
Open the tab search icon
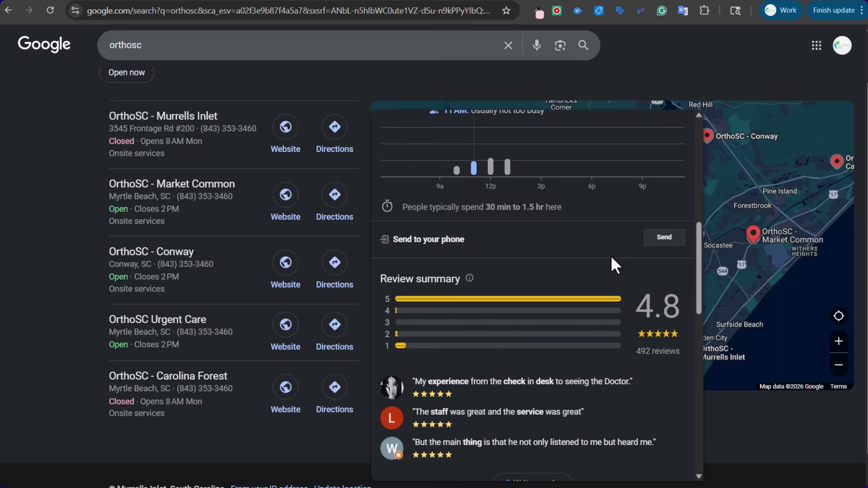[x=736, y=10]
